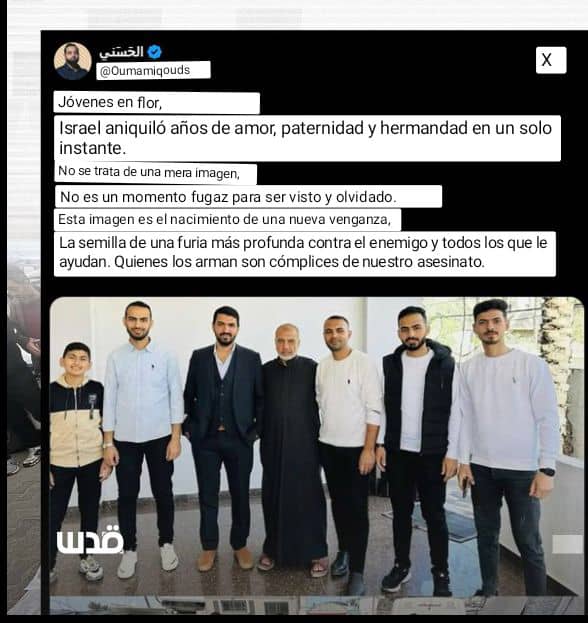Image resolution: width=588 pixels, height=623 pixels.
Task: Click the white rectangle on photo's right edge
Action: (567, 544)
